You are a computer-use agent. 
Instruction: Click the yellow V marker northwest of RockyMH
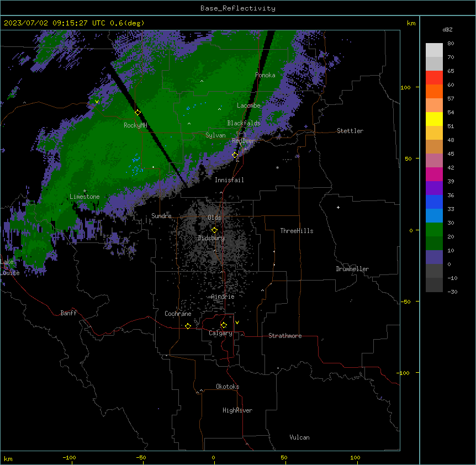[x=97, y=102]
